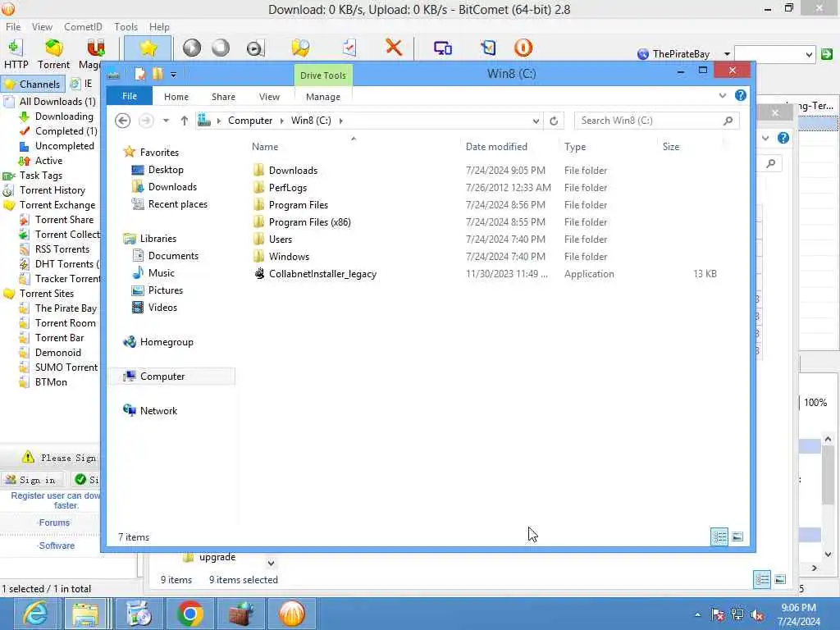Click Explorer up one level arrow
Viewport: 840px width, 630px height.
pos(185,121)
